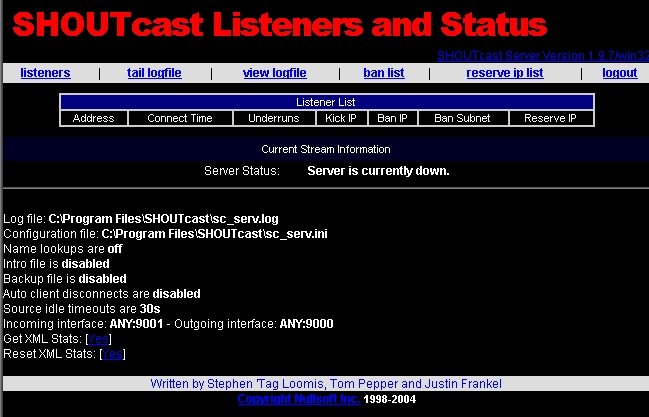The image size is (649, 417).
Task: Go to the ban list page
Action: pyautogui.click(x=384, y=73)
